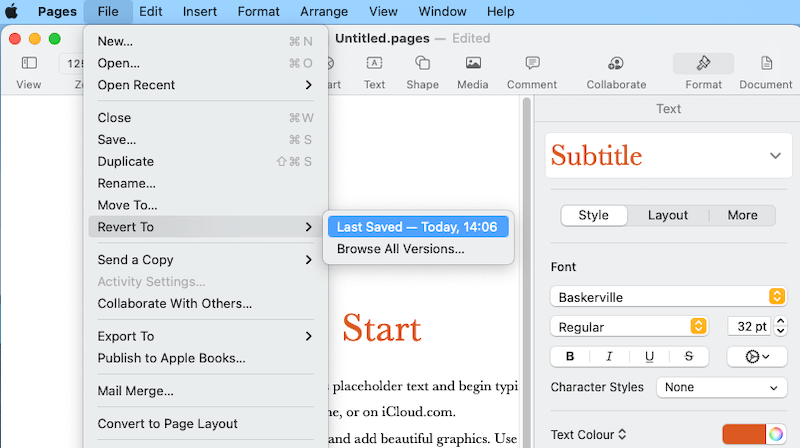This screenshot has width=800, height=448.
Task: Open the Apple menu
Action: [11, 11]
